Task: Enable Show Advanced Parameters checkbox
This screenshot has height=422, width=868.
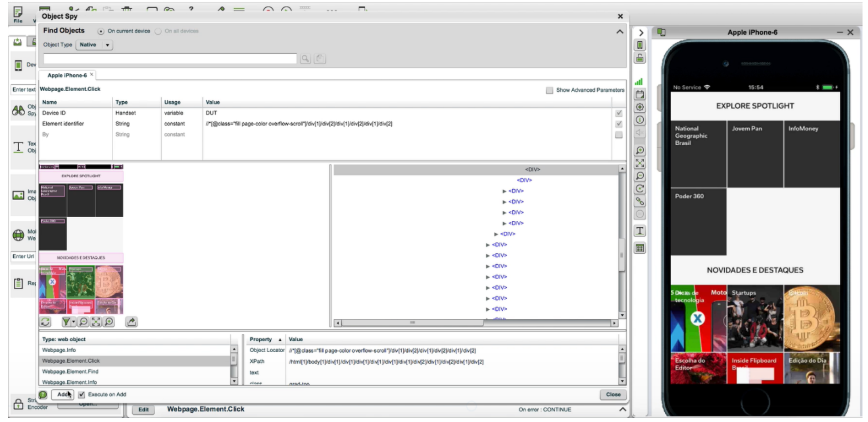Action: 549,90
